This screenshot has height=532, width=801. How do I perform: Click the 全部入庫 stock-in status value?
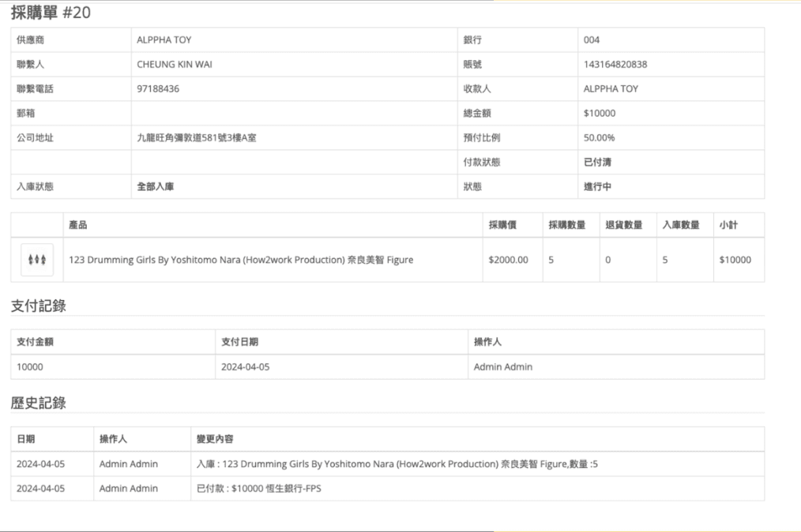(156, 187)
